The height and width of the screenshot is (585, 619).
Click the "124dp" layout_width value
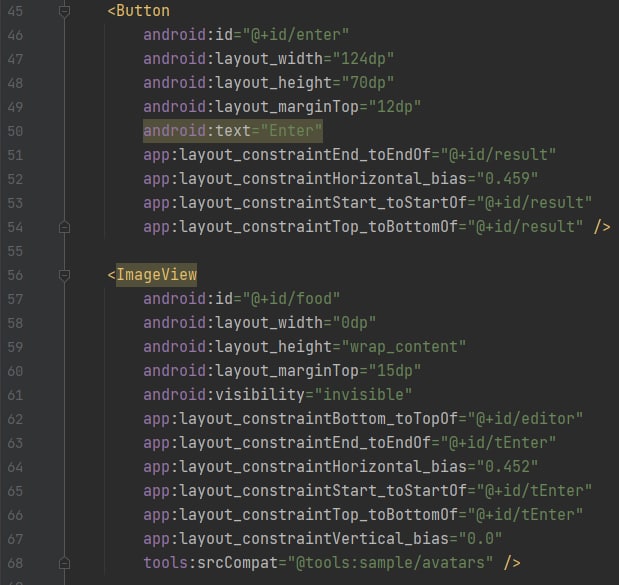coord(363,59)
